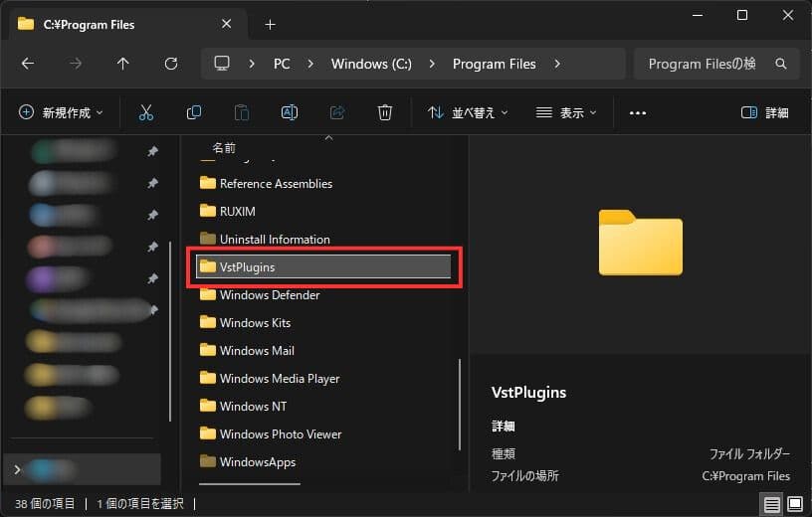Click the Delete trash icon

point(385,112)
